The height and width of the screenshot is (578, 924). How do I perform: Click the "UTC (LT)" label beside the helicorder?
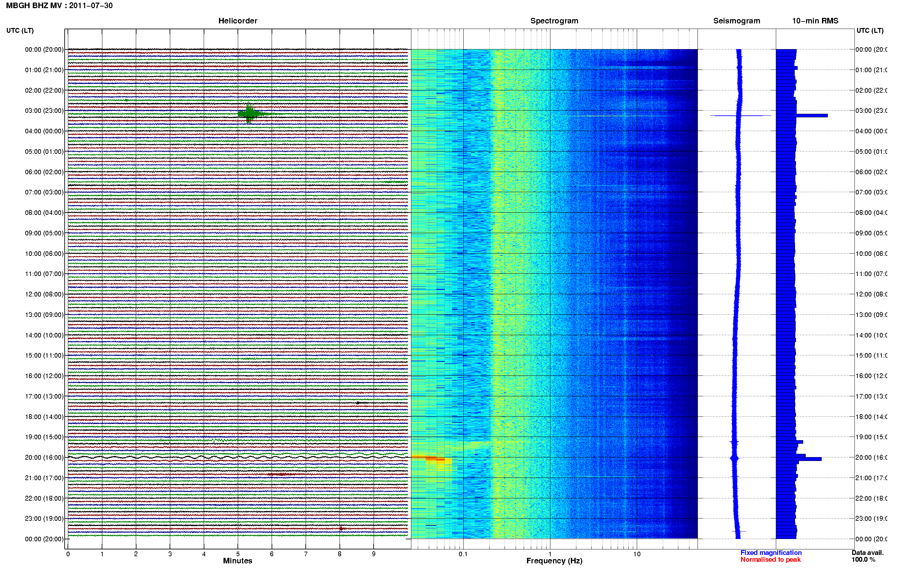click(x=20, y=31)
